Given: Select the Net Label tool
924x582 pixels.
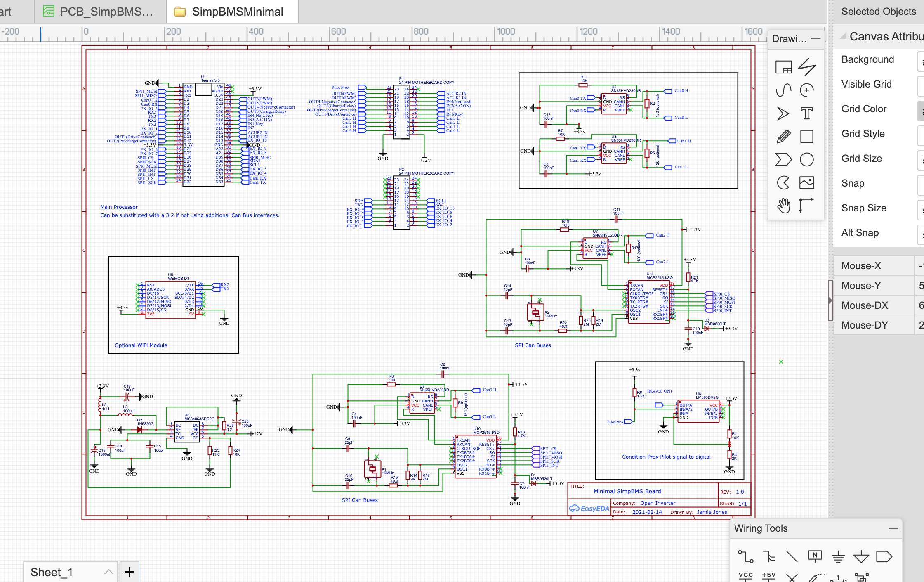Looking at the screenshot, I should point(815,556).
